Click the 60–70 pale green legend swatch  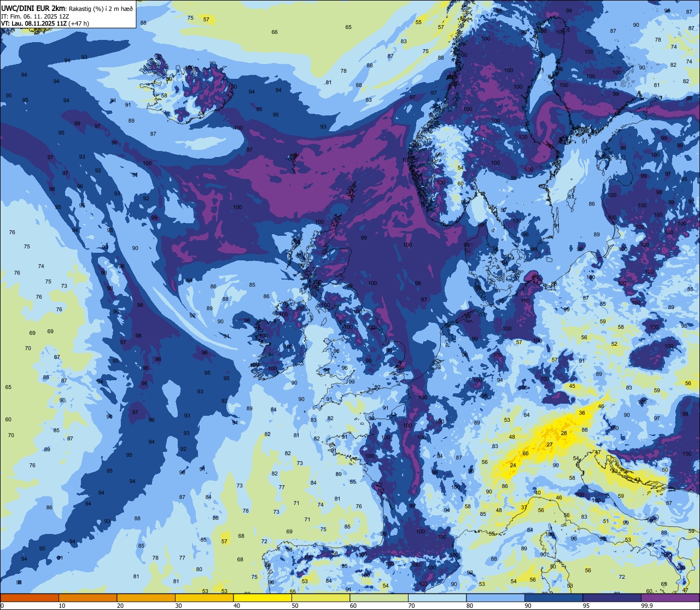379,597
